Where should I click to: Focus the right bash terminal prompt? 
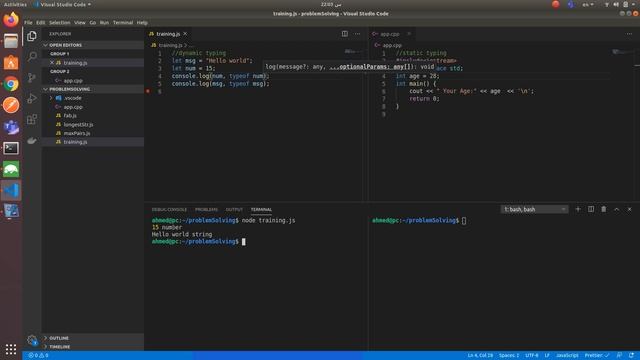[464, 221]
